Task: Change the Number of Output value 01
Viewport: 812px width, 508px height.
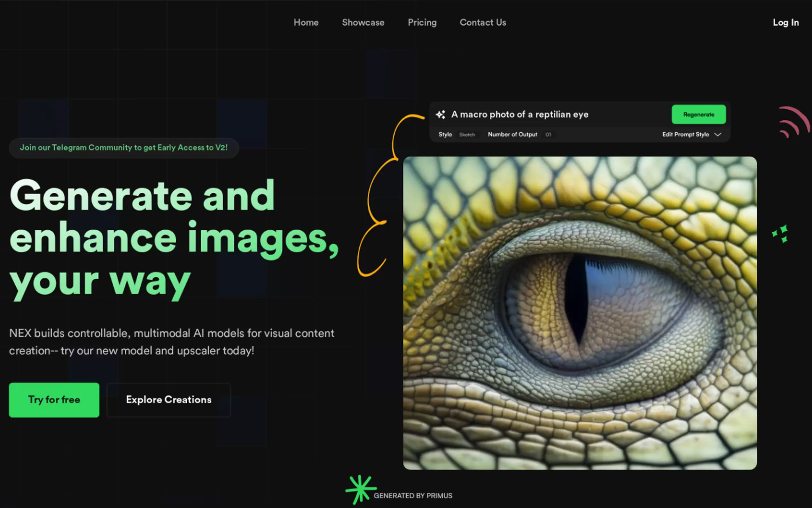Action: point(548,135)
